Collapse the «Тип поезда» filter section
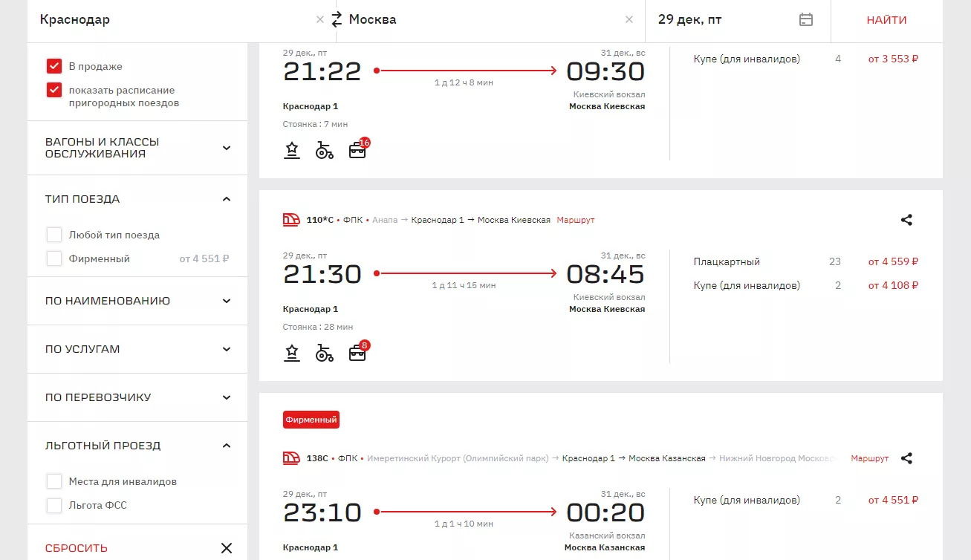This screenshot has width=971, height=560. point(227,199)
